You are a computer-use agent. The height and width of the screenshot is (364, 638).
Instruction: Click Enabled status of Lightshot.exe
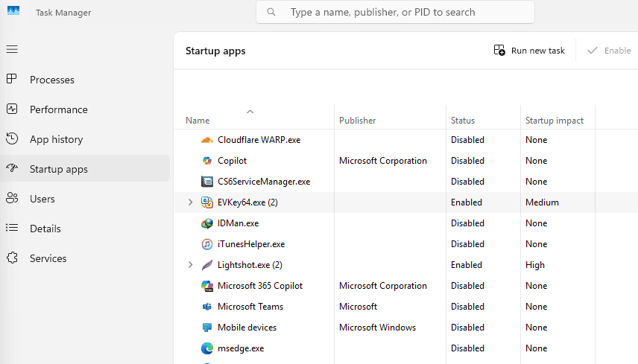pyautogui.click(x=467, y=265)
